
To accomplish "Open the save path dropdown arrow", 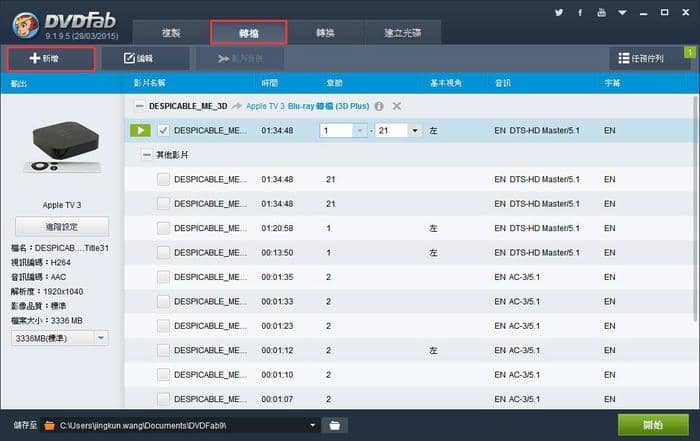I will point(312,425).
